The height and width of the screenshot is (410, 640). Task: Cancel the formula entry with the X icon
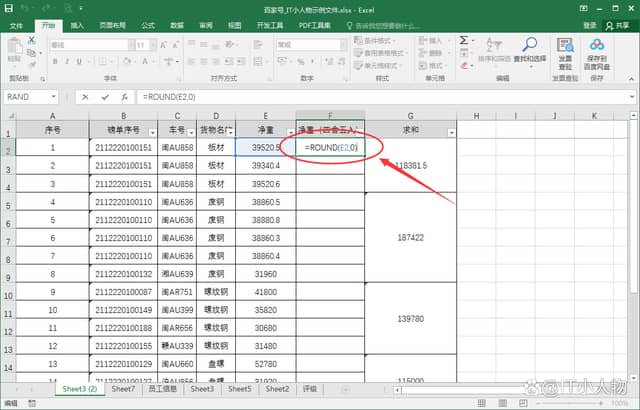85,97
